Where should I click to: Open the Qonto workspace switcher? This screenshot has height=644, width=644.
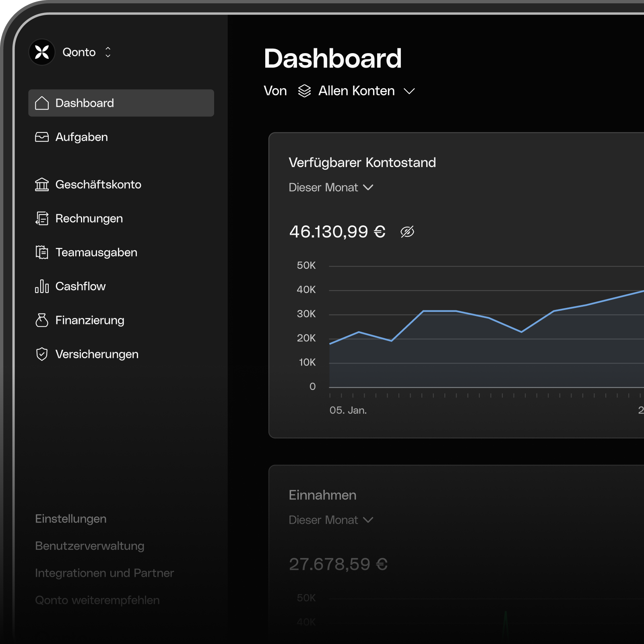pyautogui.click(x=107, y=52)
